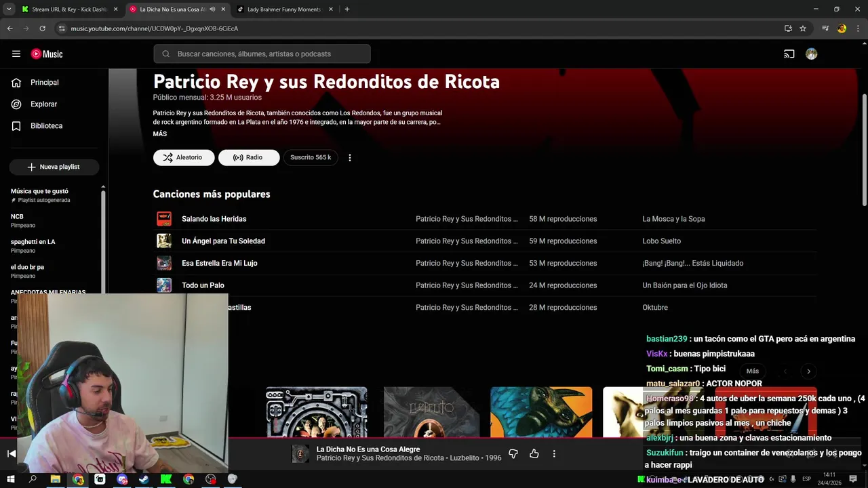Screen dimensions: 868x488
Task: Open the YouTube Music account avatar
Action: [811, 54]
